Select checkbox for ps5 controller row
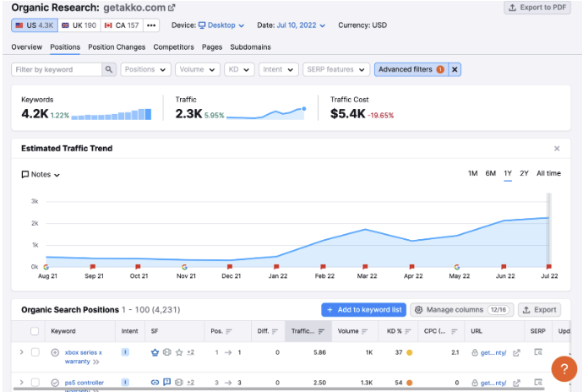Screen dimensions: 583x392 pyautogui.click(x=35, y=383)
